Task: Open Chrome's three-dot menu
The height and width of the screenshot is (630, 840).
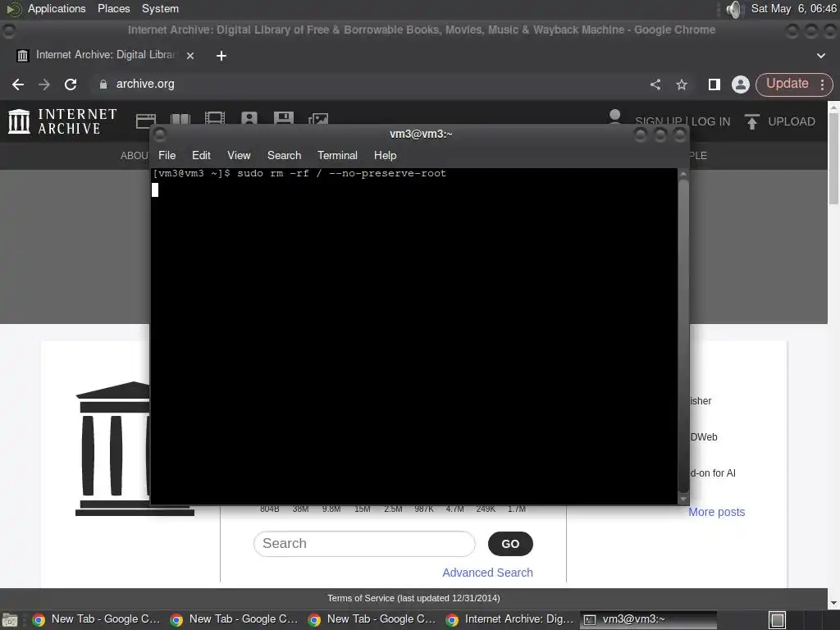Action: click(x=822, y=84)
